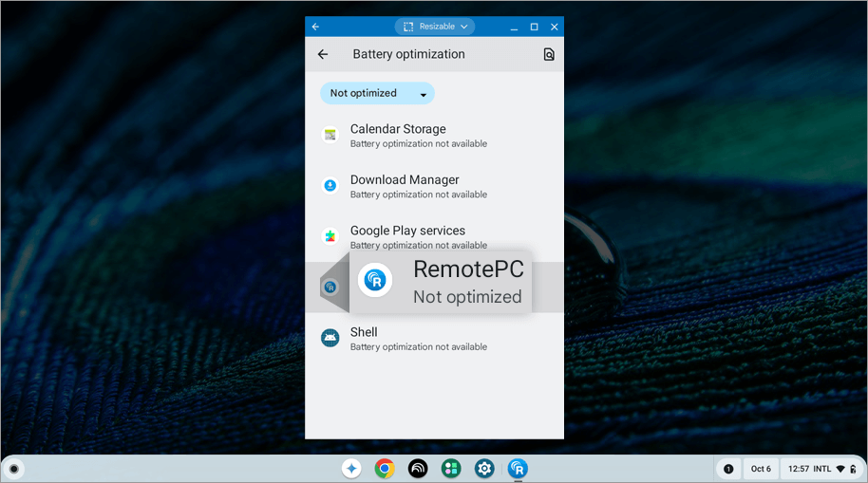Screen dimensions: 868x483
Task: Click the Google Play services icon
Action: [330, 236]
